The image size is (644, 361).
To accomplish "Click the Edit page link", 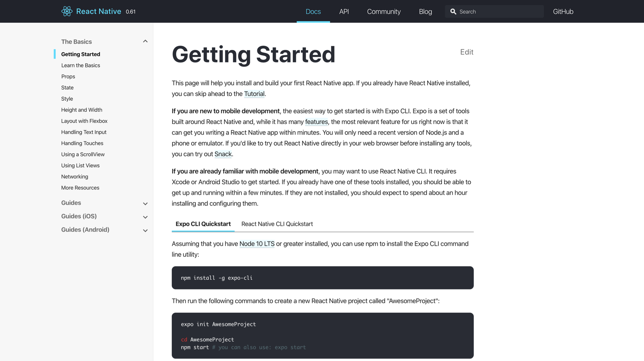I will [467, 52].
